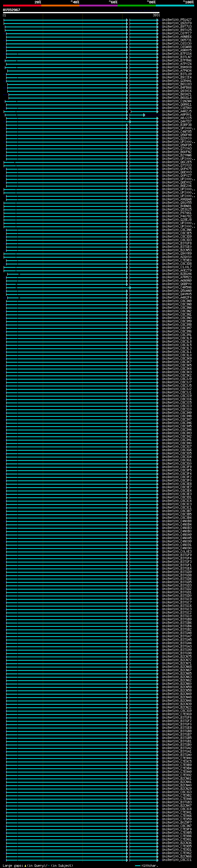Click the UniRef100_B2B1H4 label
The image size is (197, 868).
click(x=176, y=274)
